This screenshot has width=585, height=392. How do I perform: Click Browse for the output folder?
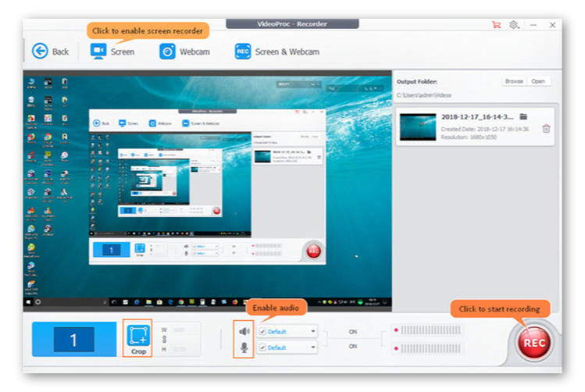[x=514, y=81]
